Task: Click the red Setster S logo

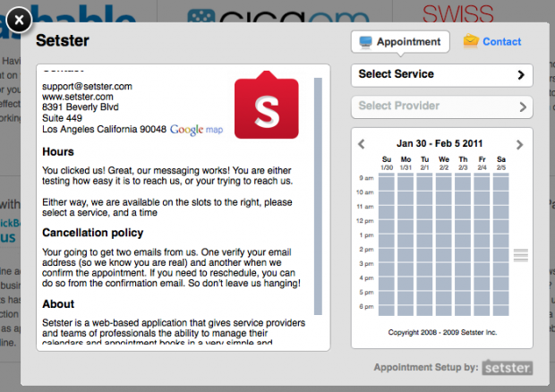Action: point(267,105)
